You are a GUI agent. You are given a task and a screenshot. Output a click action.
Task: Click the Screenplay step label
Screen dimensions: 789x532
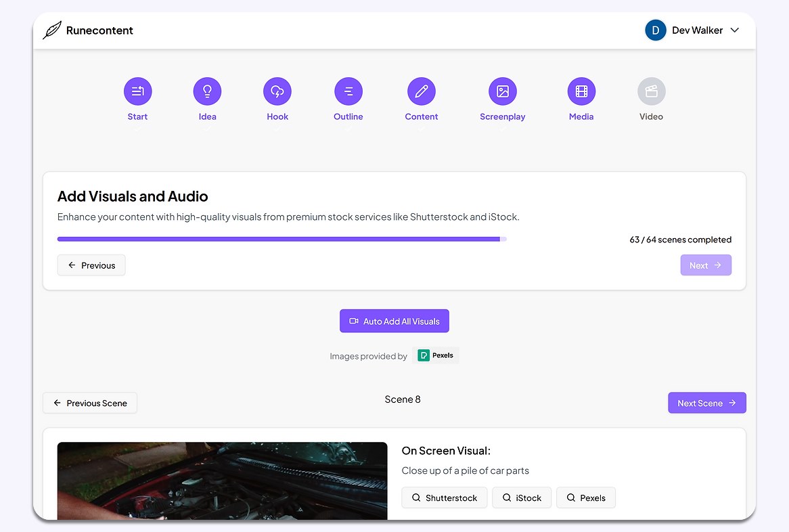tap(502, 117)
